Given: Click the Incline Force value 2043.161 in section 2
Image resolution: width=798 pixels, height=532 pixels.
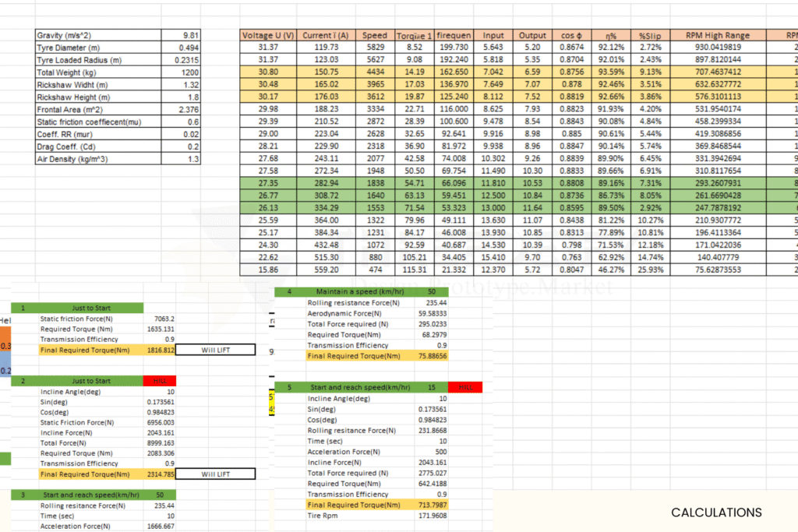Looking at the screenshot, I should click(x=160, y=432).
